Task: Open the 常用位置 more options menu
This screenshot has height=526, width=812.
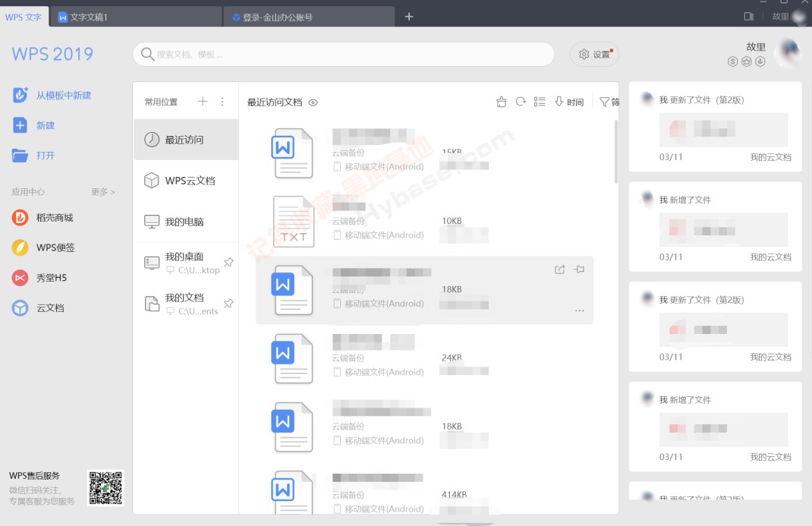Action: tap(222, 102)
